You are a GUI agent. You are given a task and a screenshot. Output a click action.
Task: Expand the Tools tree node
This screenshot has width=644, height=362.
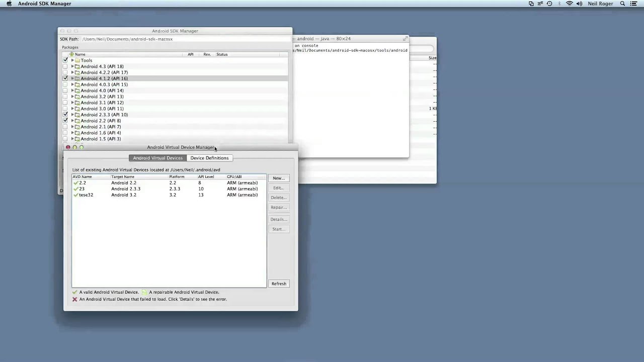72,60
